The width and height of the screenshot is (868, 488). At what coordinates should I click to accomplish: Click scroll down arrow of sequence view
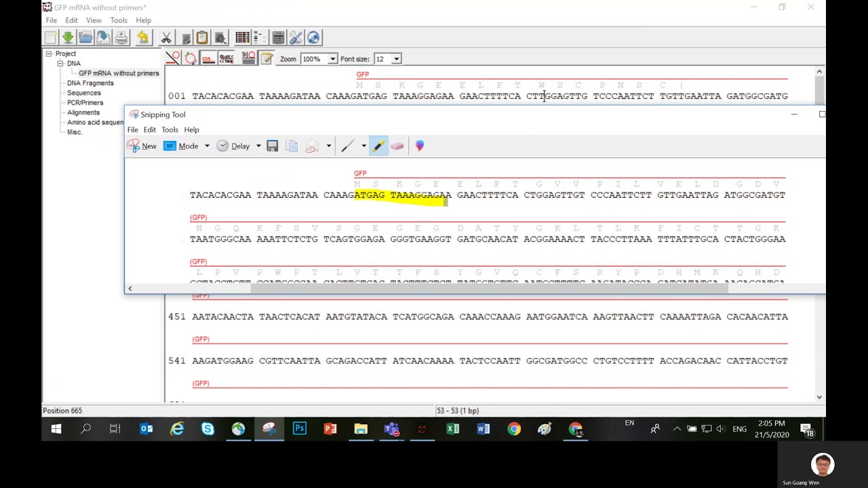(819, 397)
